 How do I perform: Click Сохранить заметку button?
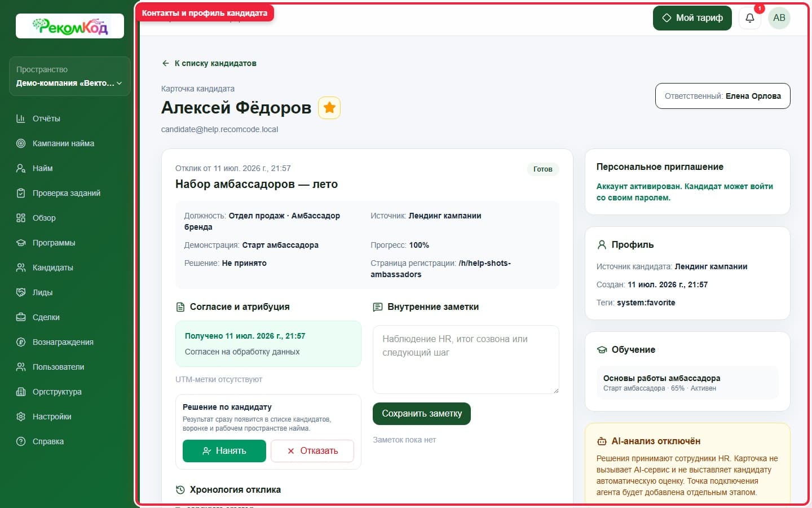(x=422, y=414)
